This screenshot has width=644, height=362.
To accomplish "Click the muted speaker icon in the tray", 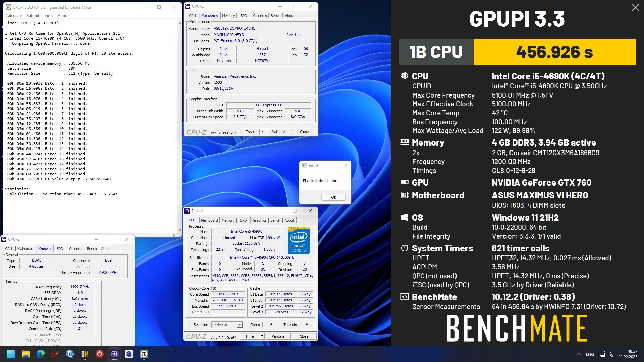I will click(x=611, y=354).
